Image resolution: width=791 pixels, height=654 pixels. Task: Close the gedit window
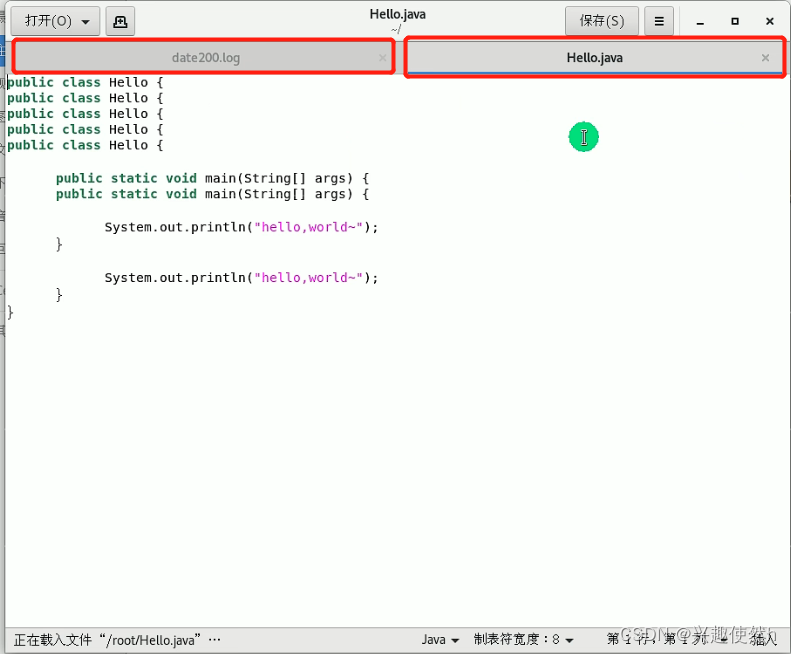point(769,21)
